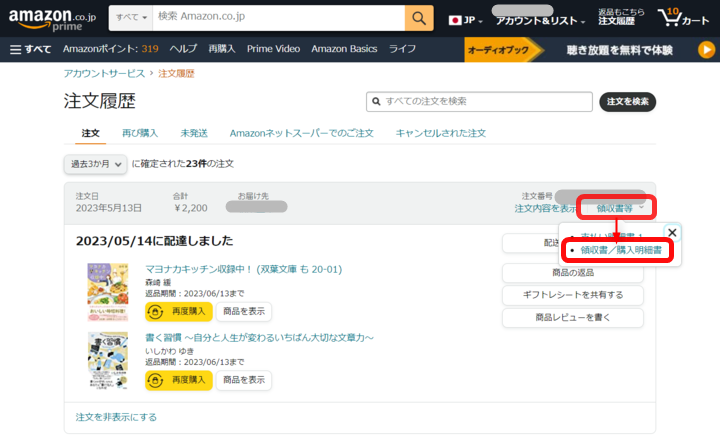The width and height of the screenshot is (720, 438).
Task: Switch to the 再び購入 tab
Action: point(140,133)
